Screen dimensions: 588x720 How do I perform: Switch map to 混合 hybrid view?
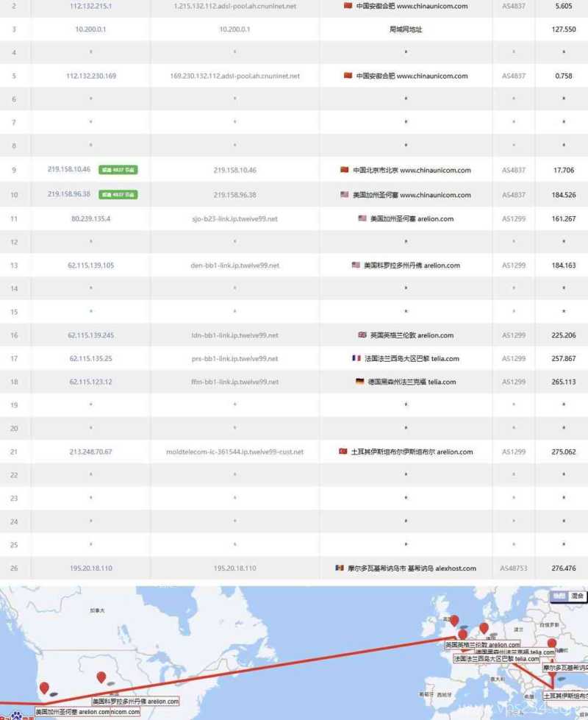pyautogui.click(x=578, y=596)
